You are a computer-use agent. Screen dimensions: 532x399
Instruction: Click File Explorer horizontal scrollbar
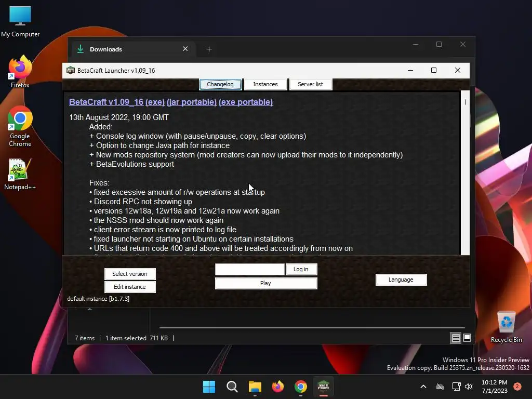312,328
